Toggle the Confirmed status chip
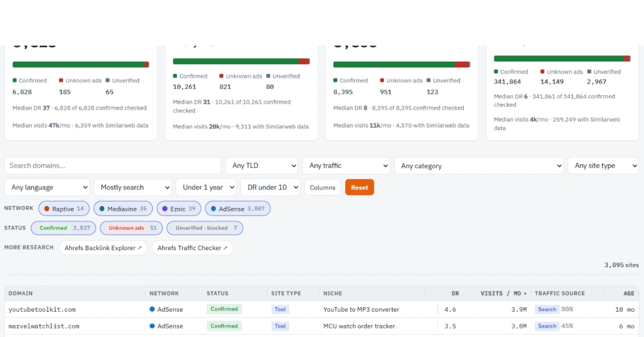644x337 pixels. tap(63, 228)
